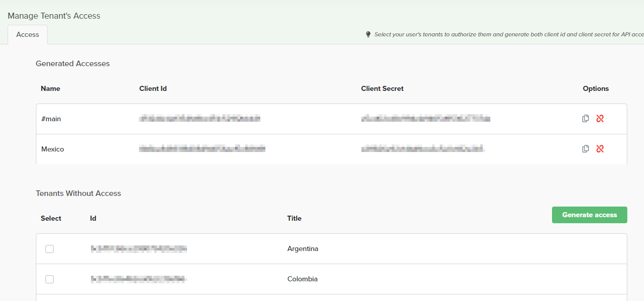Click the Generated Accesses heading
The width and height of the screenshot is (644, 301).
pyautogui.click(x=73, y=64)
